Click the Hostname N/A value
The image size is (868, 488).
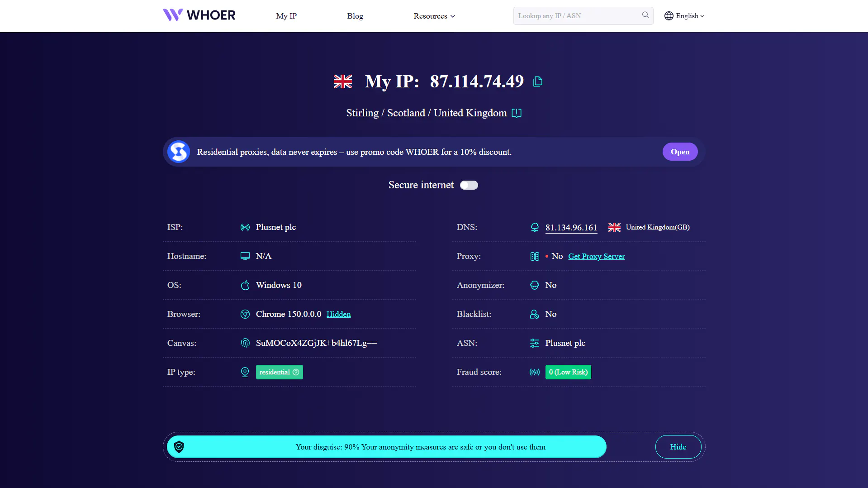[264, 256]
